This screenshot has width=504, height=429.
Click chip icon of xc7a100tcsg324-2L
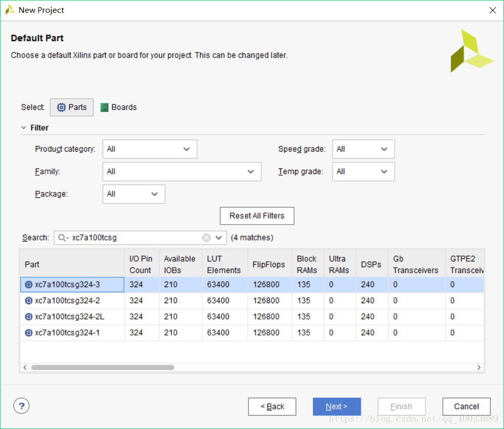tap(29, 316)
